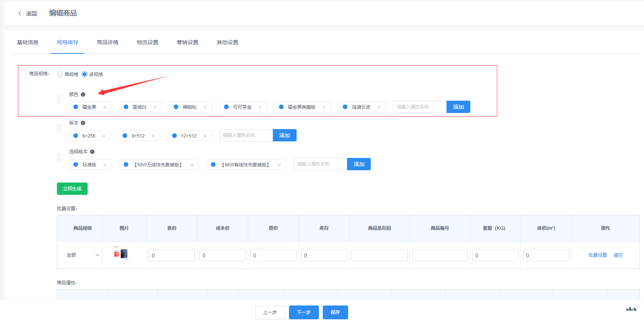Grab the drag handle beside 选择版本
The height and width of the screenshot is (322, 644).
click(x=59, y=157)
